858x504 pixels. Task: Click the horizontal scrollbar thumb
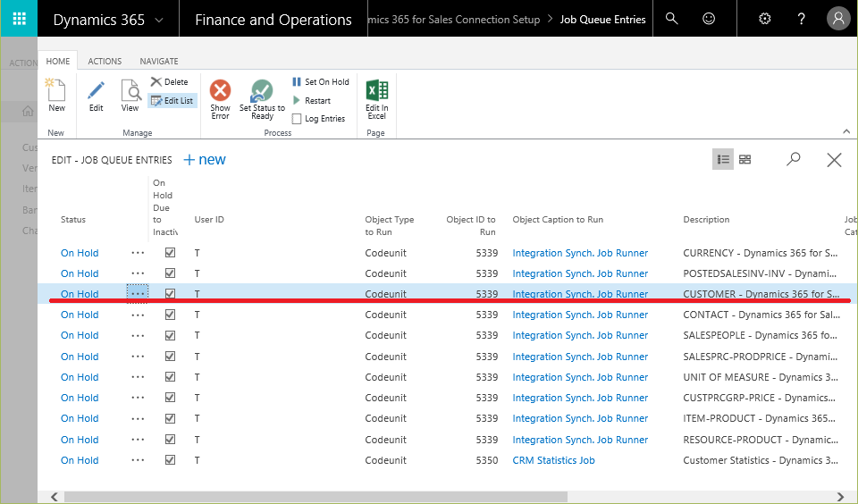[315, 496]
